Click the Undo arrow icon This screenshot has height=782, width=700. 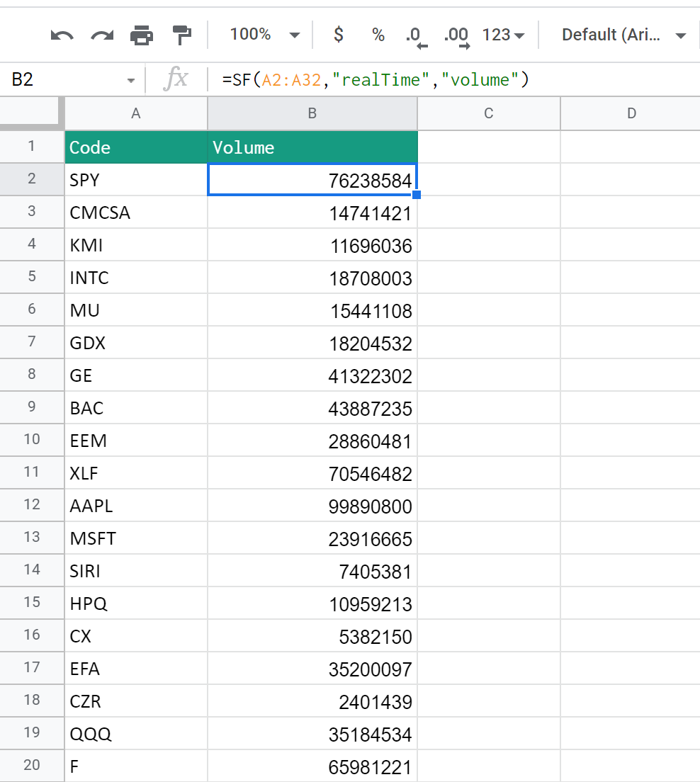(62, 35)
